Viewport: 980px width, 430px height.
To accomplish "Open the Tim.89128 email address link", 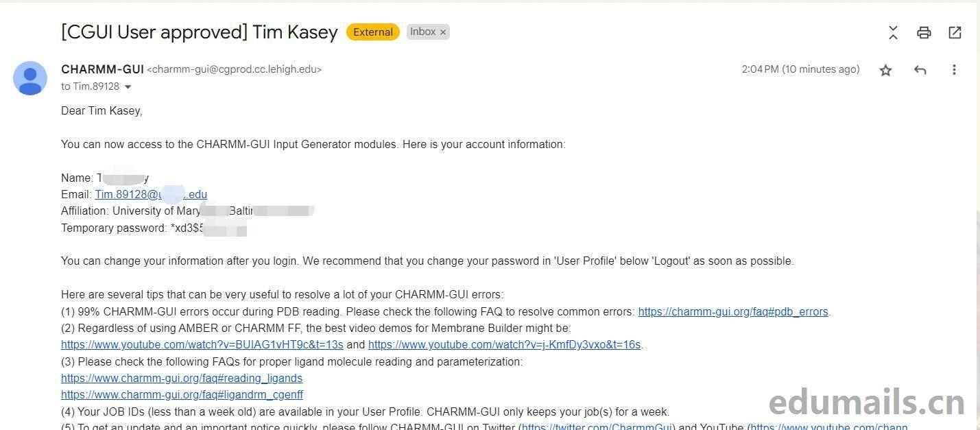I will tap(150, 195).
